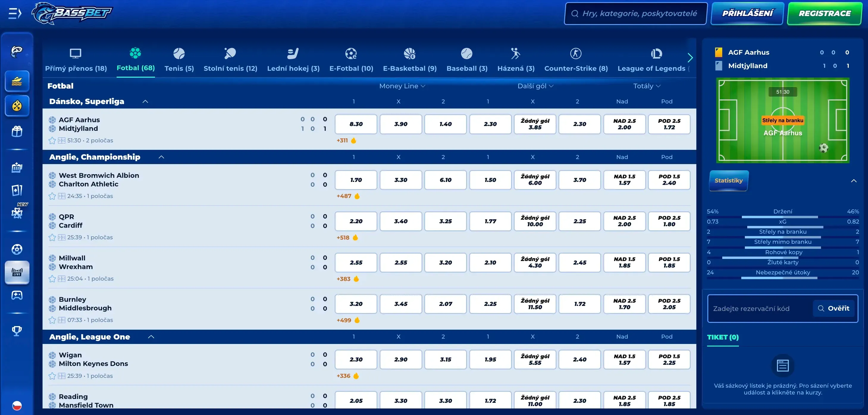The height and width of the screenshot is (415, 868).
Task: Pick Charlton Athletic win odds 6.10
Action: point(446,180)
